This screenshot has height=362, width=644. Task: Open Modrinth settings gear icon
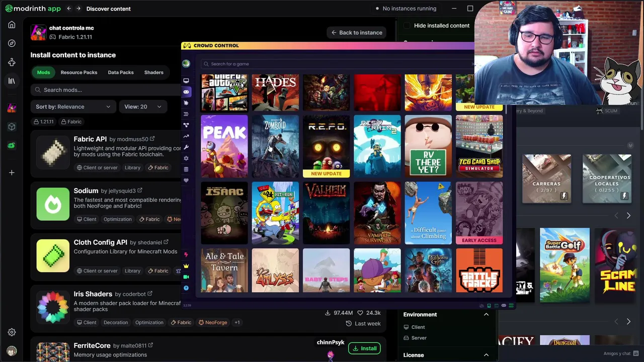click(x=12, y=332)
